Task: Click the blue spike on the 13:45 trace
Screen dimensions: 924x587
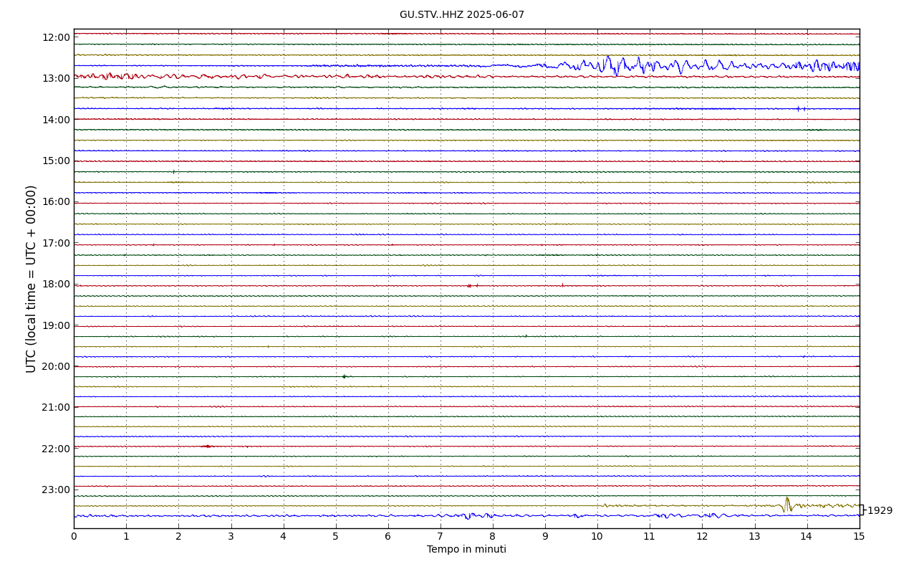Action: point(798,109)
